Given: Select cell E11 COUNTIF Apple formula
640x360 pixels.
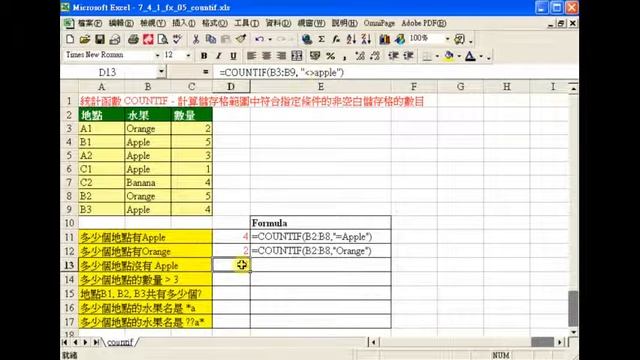Looking at the screenshot, I should pyautogui.click(x=321, y=236).
